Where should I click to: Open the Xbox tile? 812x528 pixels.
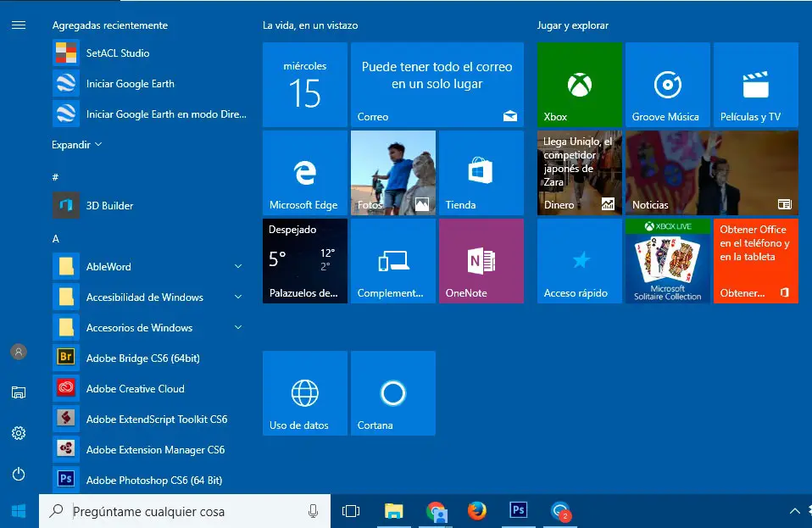tap(579, 85)
